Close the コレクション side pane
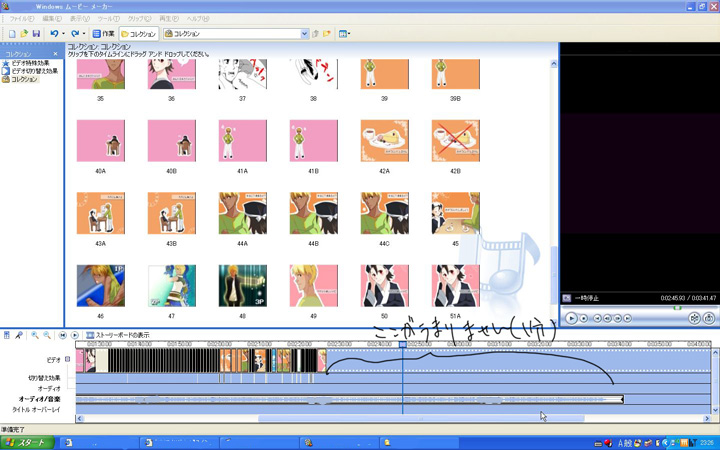This screenshot has height=450, width=720. (56, 54)
